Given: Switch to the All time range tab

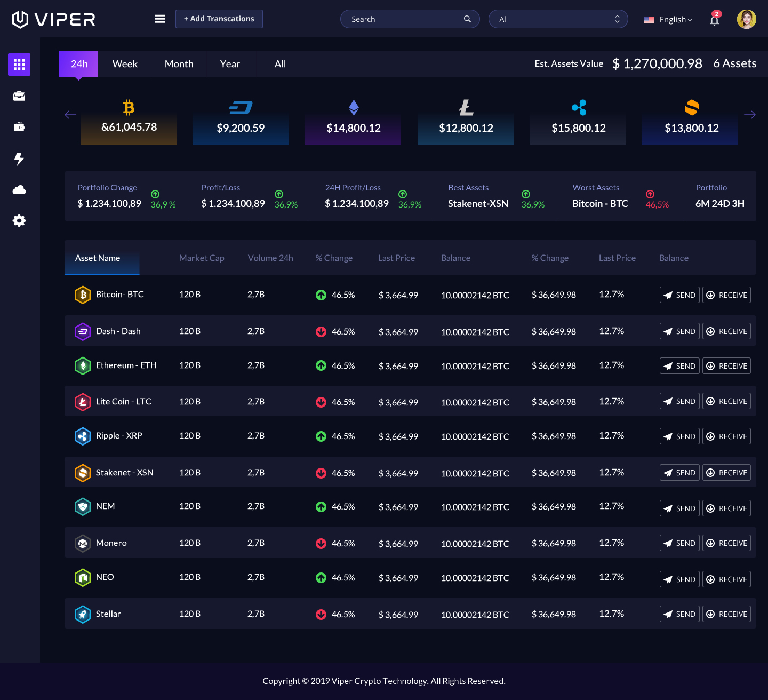Looking at the screenshot, I should [x=280, y=64].
